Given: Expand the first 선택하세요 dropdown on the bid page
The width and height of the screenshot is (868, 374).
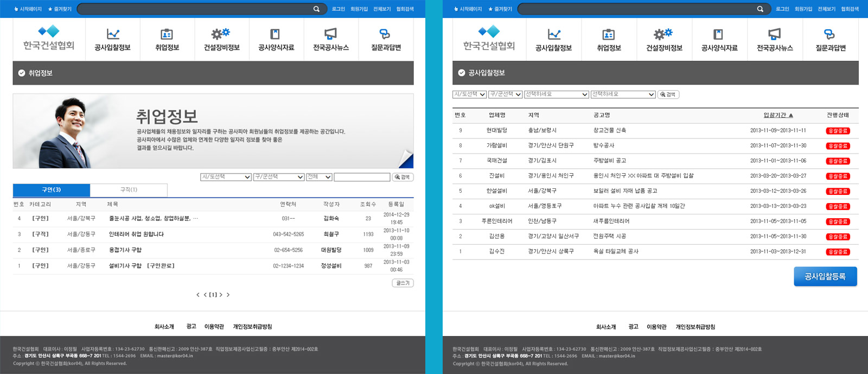Looking at the screenshot, I should (x=557, y=94).
